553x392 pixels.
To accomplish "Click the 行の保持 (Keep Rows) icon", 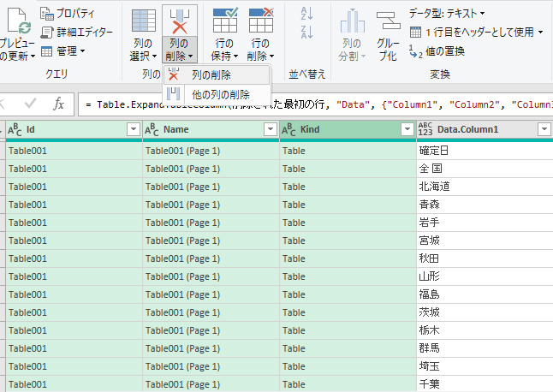I will click(225, 21).
